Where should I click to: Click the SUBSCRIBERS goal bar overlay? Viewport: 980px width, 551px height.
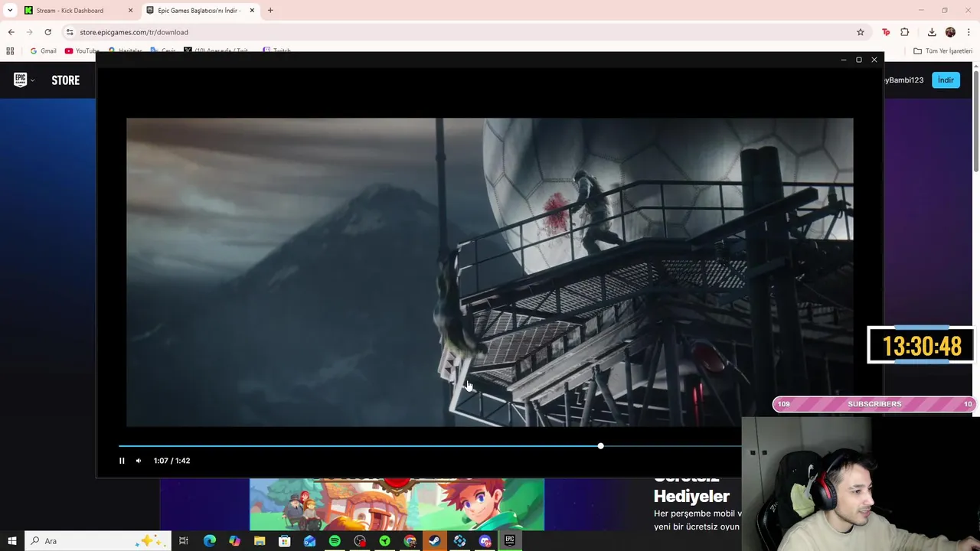[874, 404]
